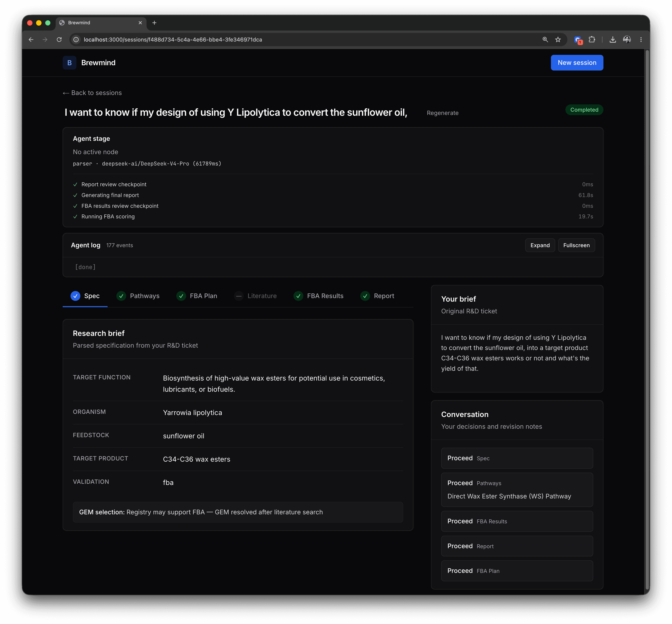
Task: Click the Report review checkpoint stage row
Action: [333, 184]
